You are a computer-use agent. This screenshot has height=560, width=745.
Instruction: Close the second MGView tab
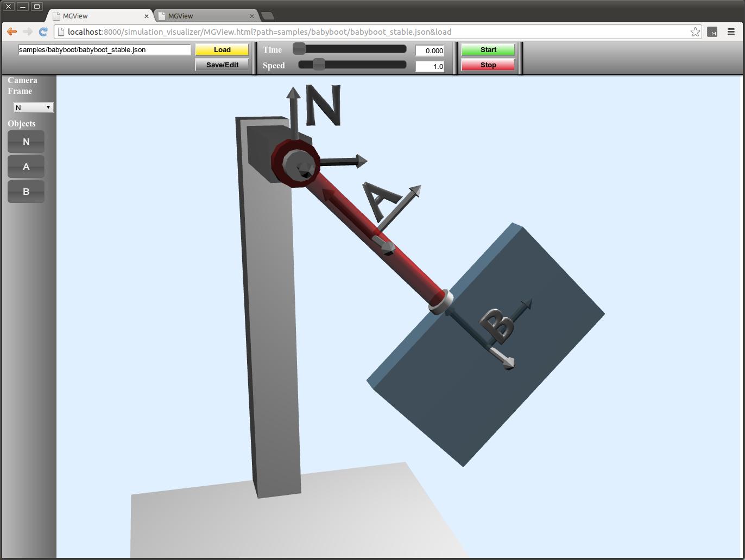pyautogui.click(x=251, y=16)
